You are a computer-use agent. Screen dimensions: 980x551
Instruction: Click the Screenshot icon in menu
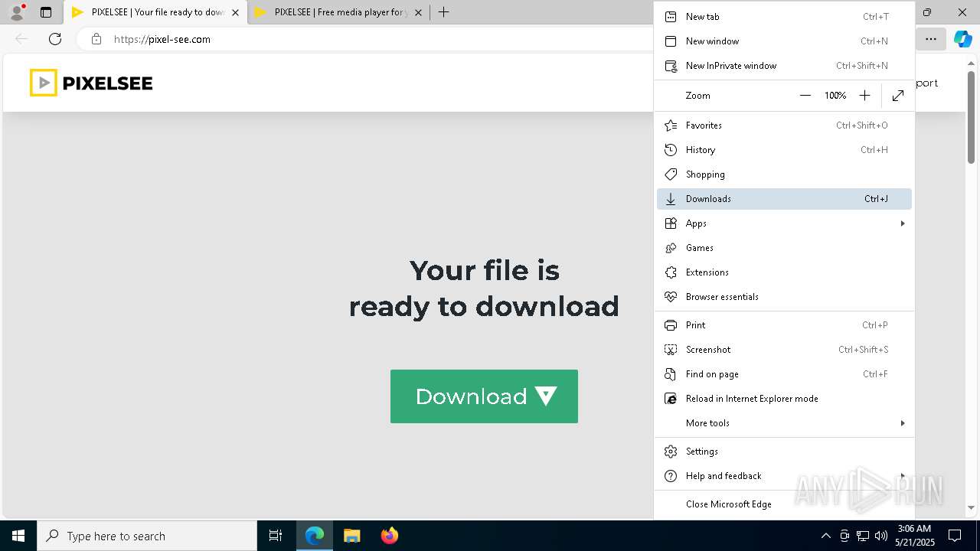point(671,350)
